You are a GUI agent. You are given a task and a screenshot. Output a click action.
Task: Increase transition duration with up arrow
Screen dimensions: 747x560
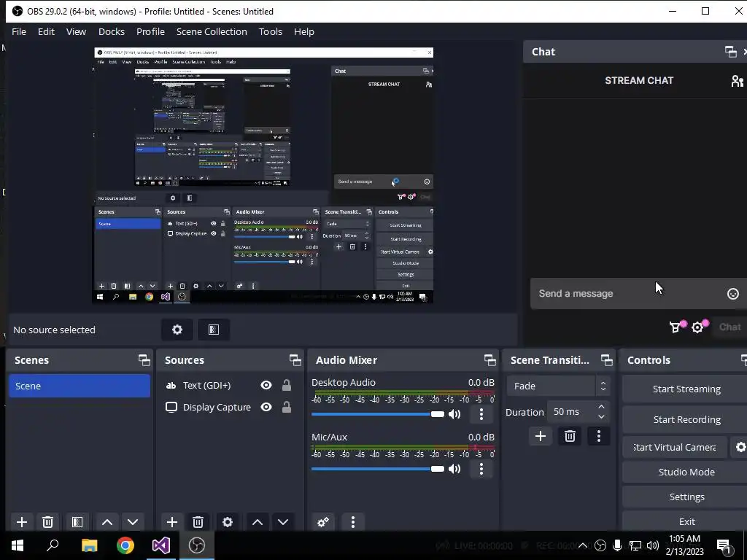pyautogui.click(x=601, y=407)
